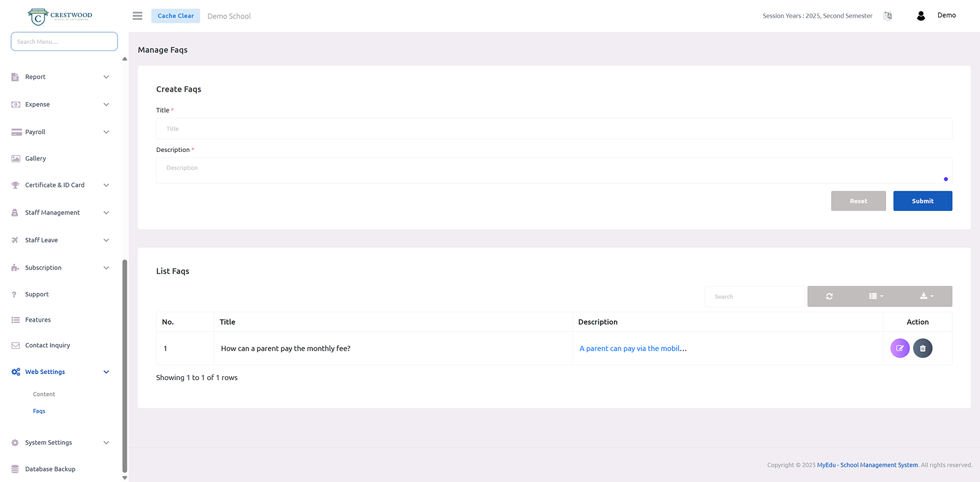Viewport: 980px width, 482px height.
Task: Open the Demo user profile icon
Action: coord(920,16)
